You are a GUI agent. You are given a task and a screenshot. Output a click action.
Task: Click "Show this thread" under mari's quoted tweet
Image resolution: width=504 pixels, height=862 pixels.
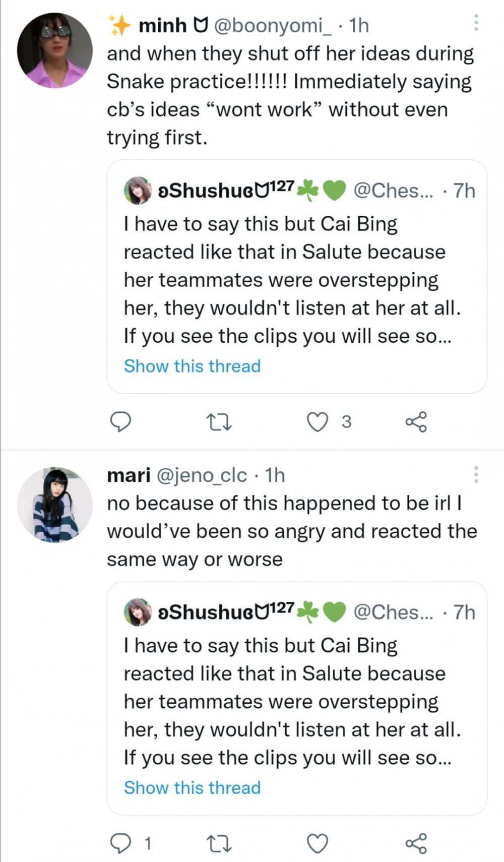point(192,787)
